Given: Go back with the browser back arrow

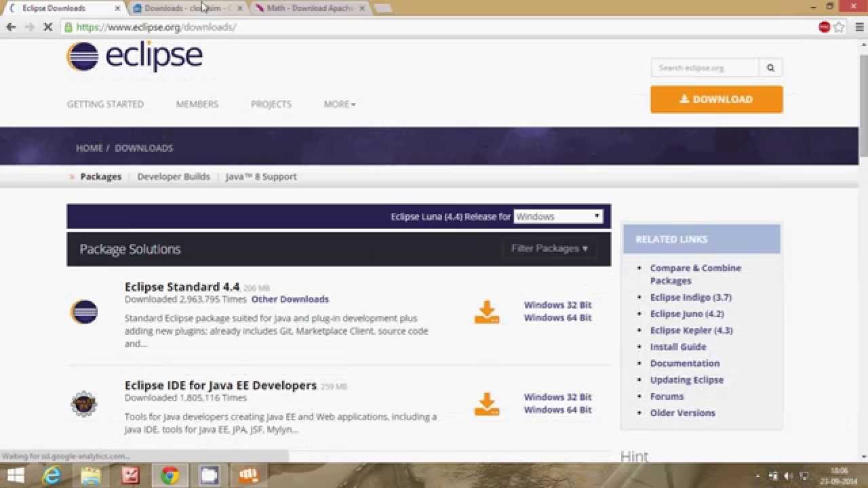Looking at the screenshot, I should click(x=11, y=27).
